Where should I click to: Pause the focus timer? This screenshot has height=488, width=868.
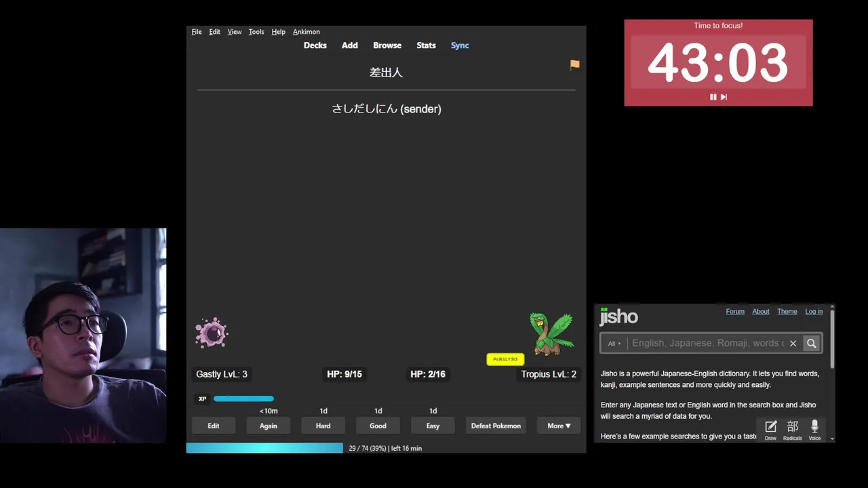point(713,97)
